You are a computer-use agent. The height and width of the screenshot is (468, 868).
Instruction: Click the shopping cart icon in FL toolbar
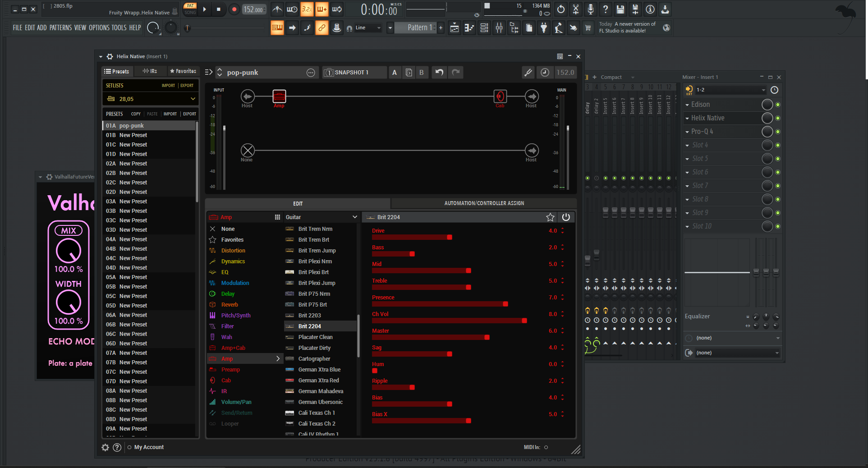588,28
